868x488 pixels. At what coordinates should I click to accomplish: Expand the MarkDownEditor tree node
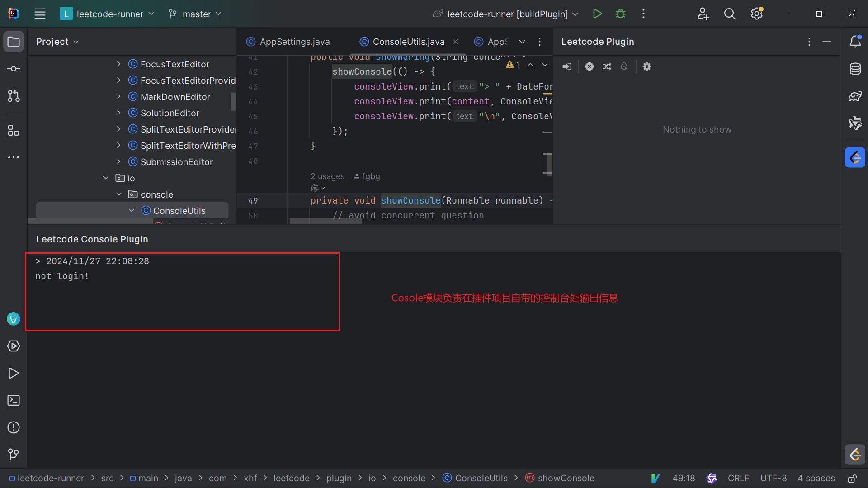(x=118, y=97)
